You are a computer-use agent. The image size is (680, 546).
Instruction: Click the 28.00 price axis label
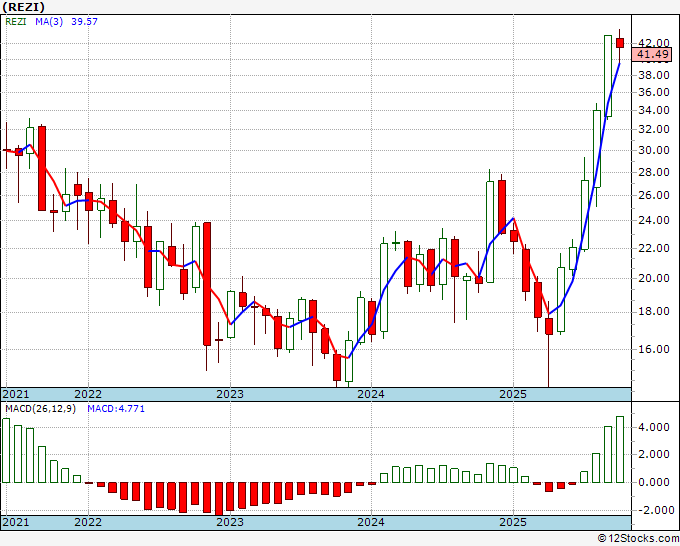[x=654, y=173]
